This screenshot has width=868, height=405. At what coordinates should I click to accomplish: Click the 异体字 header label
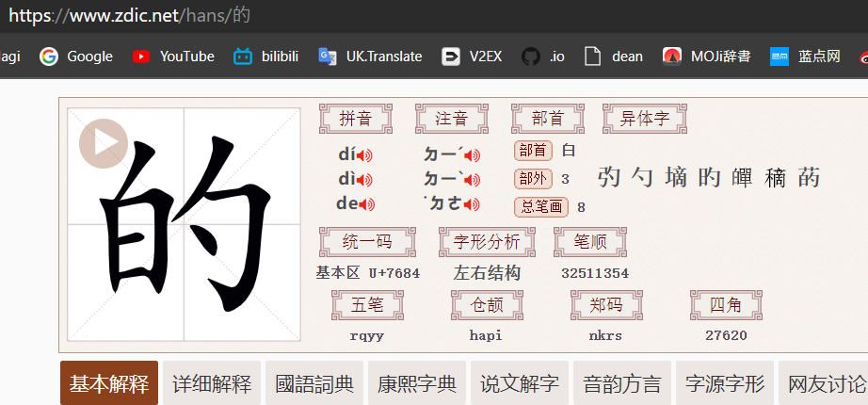point(645,119)
